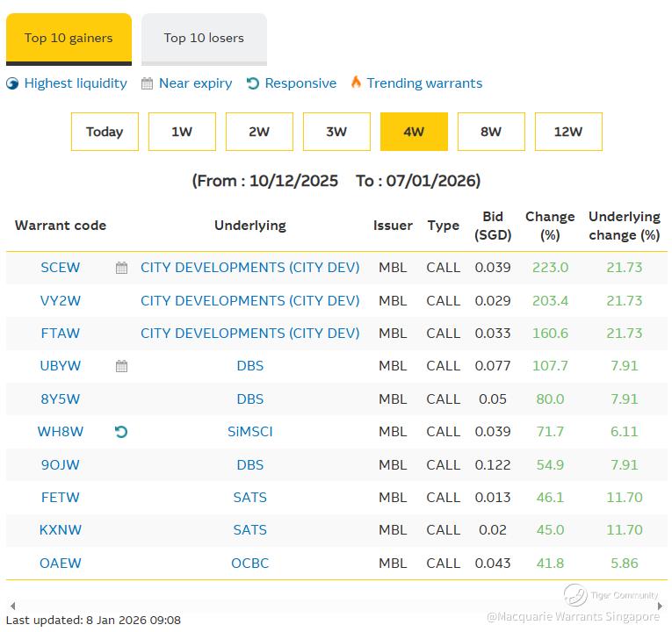Viewport: 672px width, 632px height.
Task: Sort by the Bid (SGD) column header
Action: (493, 226)
